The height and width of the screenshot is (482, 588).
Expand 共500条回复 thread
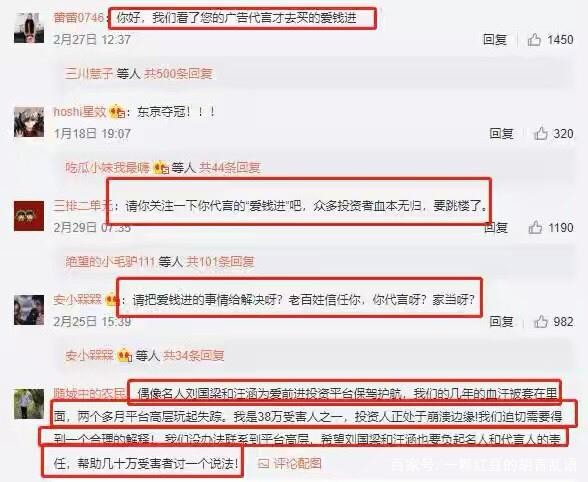[x=178, y=74]
